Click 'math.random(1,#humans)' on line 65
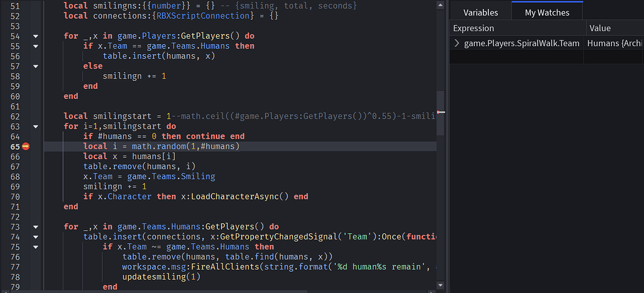 pyautogui.click(x=185, y=147)
